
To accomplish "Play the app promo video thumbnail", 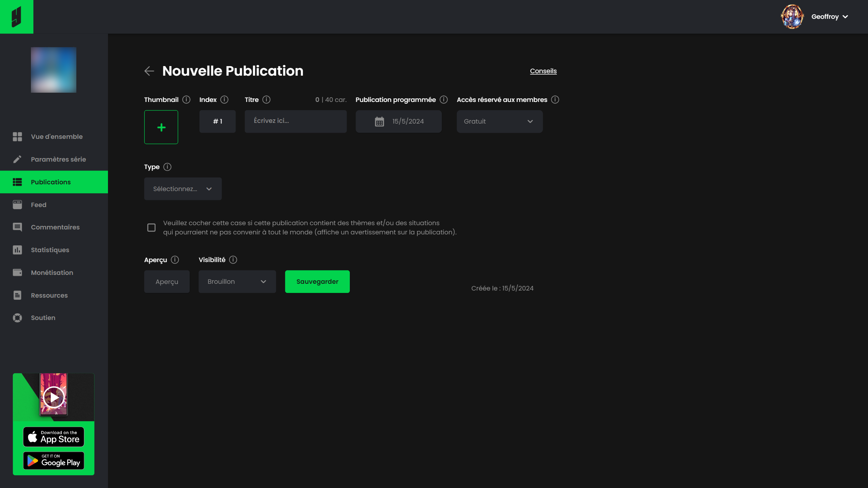I will pyautogui.click(x=54, y=397).
